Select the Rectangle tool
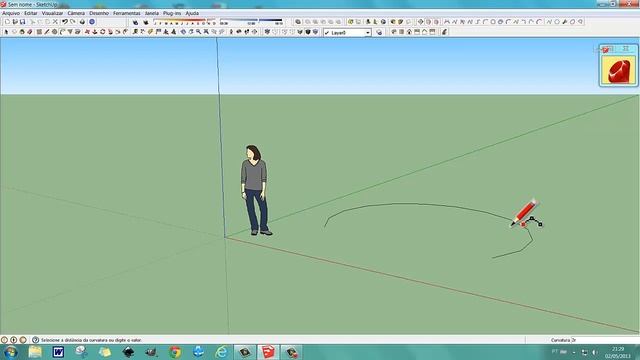 pos(39,32)
